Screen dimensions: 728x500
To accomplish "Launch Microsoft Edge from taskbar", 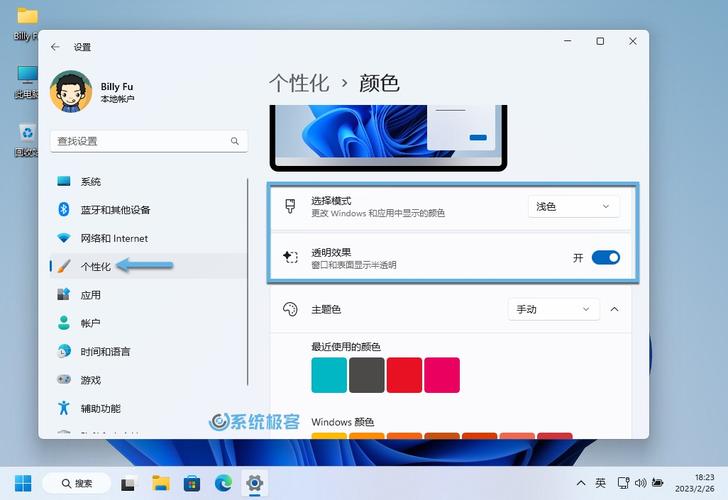I will [223, 483].
